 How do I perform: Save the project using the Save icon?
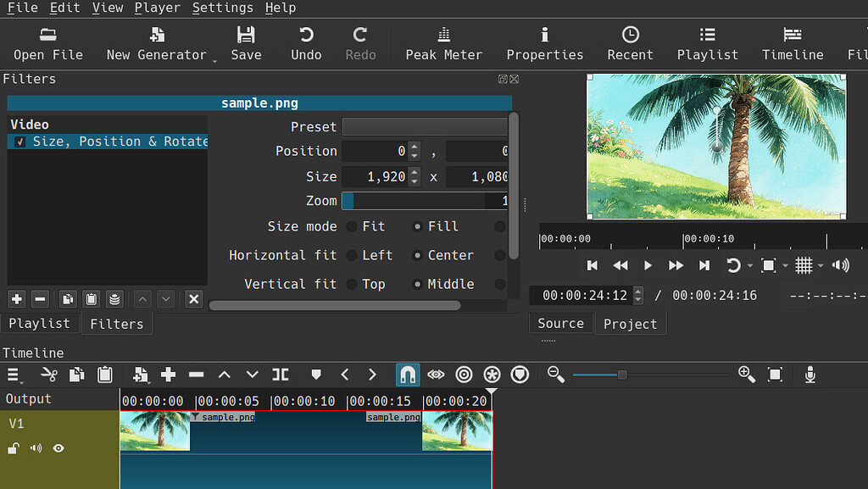pos(246,43)
